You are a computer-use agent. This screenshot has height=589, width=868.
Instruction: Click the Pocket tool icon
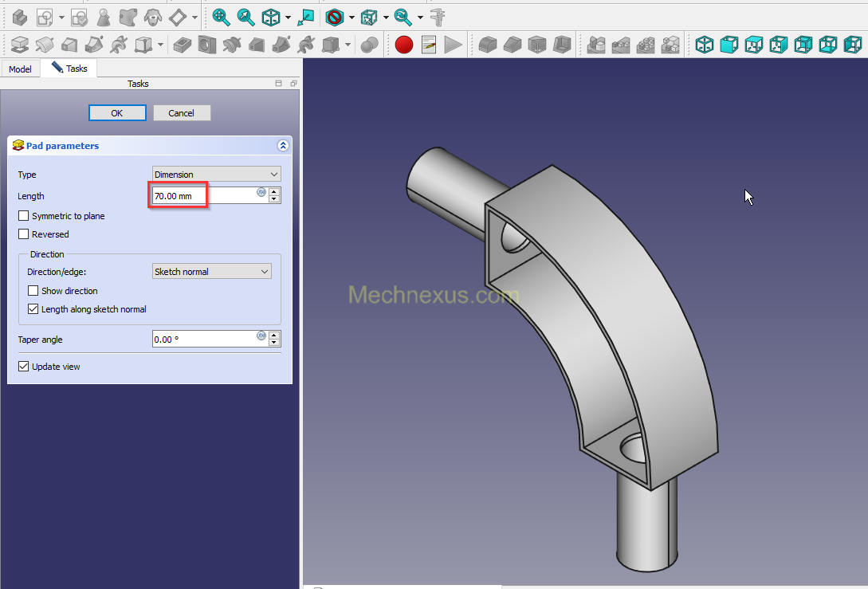[182, 45]
